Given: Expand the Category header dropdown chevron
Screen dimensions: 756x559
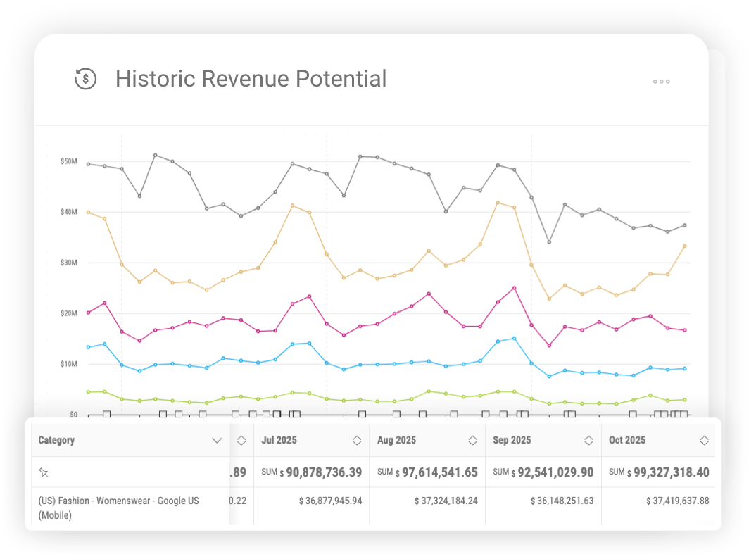Looking at the screenshot, I should pyautogui.click(x=218, y=440).
